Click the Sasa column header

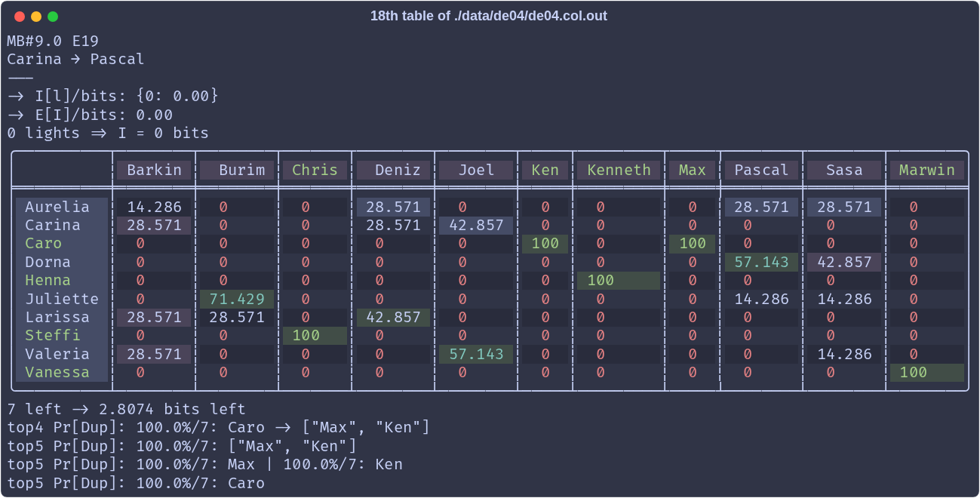click(x=844, y=170)
